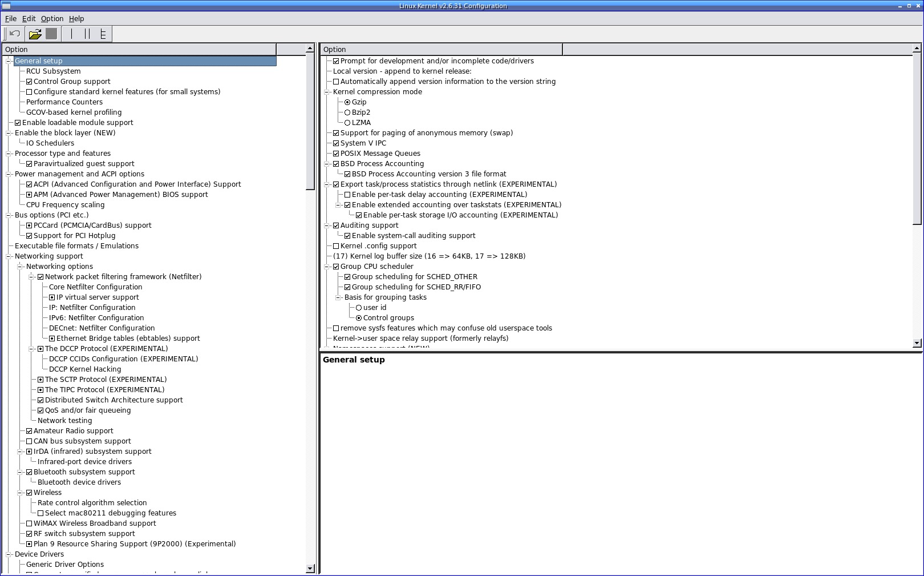Enable the Kernel .config support checkbox

(x=336, y=246)
